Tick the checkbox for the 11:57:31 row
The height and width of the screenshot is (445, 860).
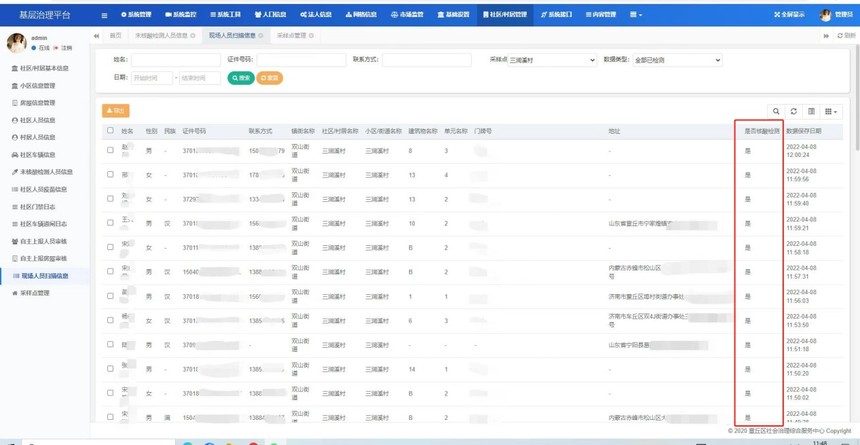(110, 271)
